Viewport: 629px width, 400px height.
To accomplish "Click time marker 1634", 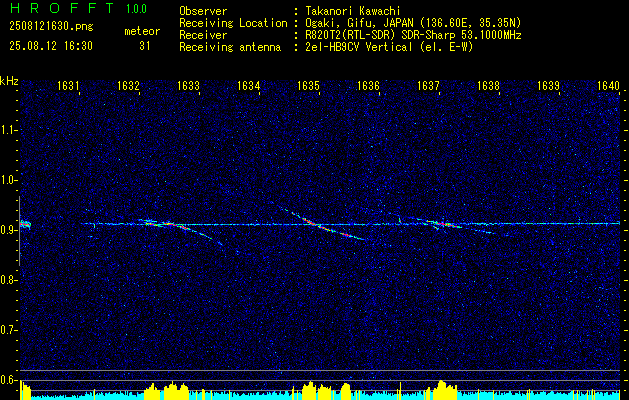I will click(248, 85).
